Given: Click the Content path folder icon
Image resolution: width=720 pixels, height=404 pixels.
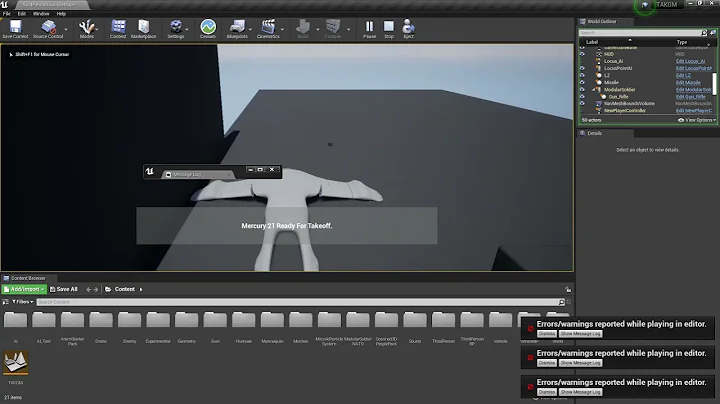Looking at the screenshot, I should point(108,289).
